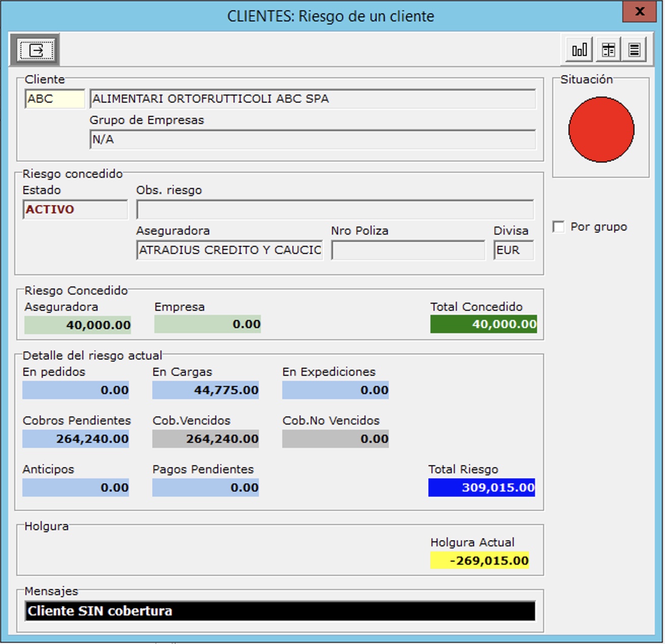Click the Cliente SIN cobertura message
Screen dimensions: 665x644
tap(280, 611)
